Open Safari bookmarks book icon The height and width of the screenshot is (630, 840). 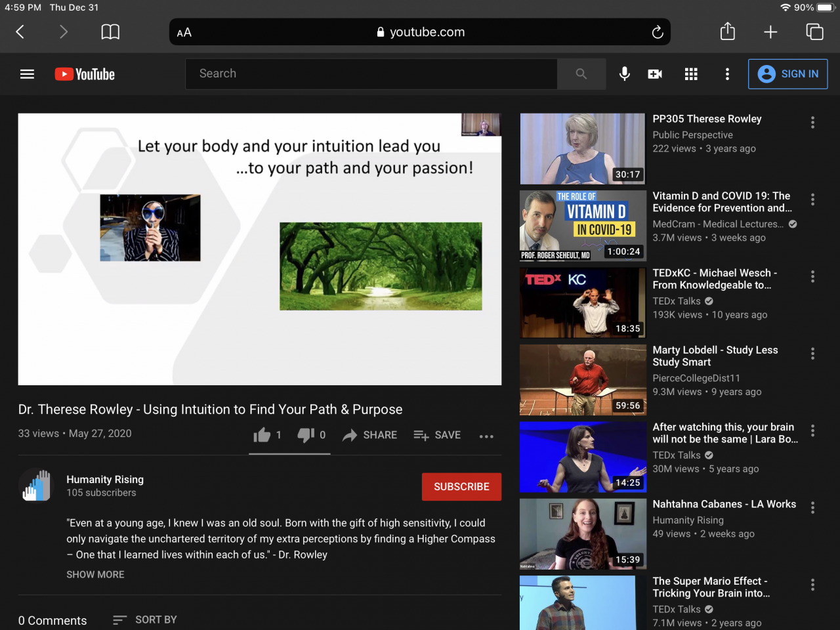[110, 32]
